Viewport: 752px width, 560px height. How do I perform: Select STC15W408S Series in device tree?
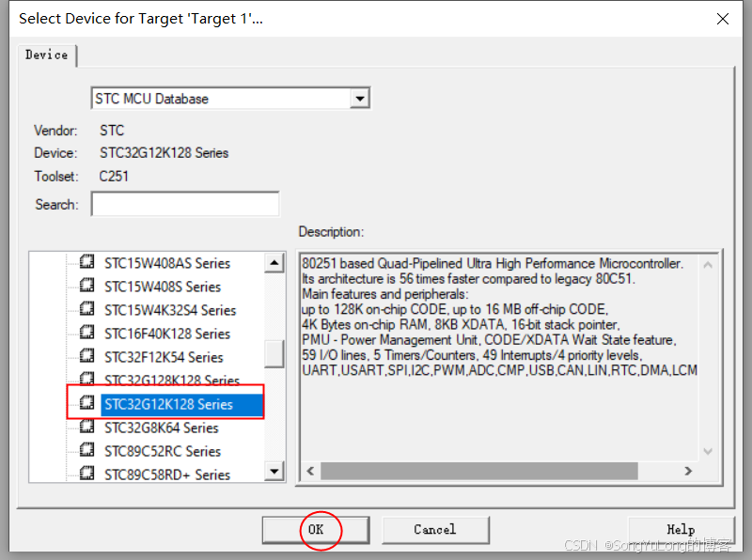point(163,287)
